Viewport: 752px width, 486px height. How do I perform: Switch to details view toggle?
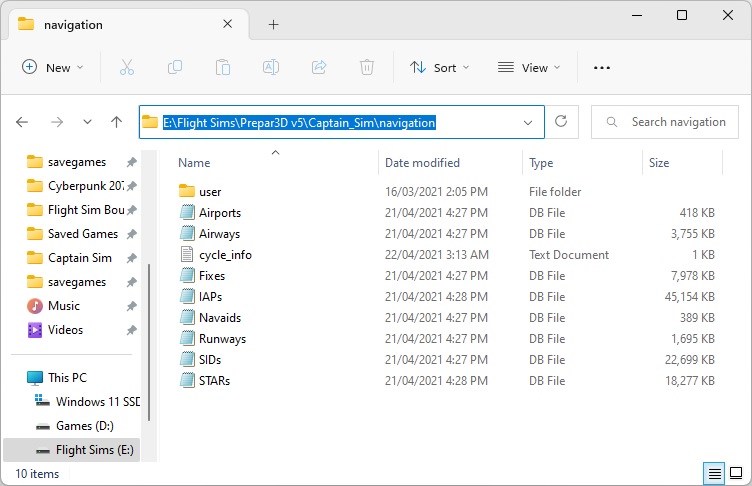coord(716,473)
